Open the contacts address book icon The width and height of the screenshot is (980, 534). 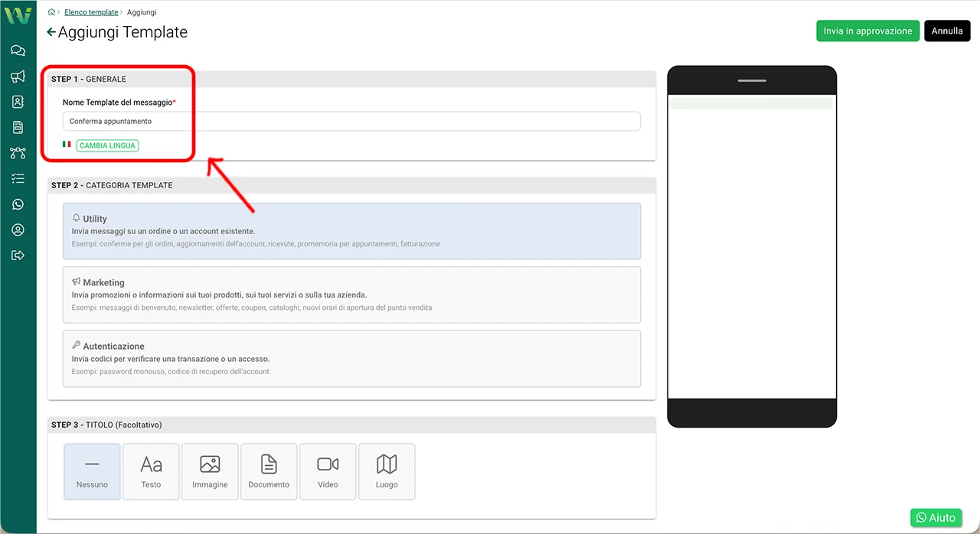18,101
